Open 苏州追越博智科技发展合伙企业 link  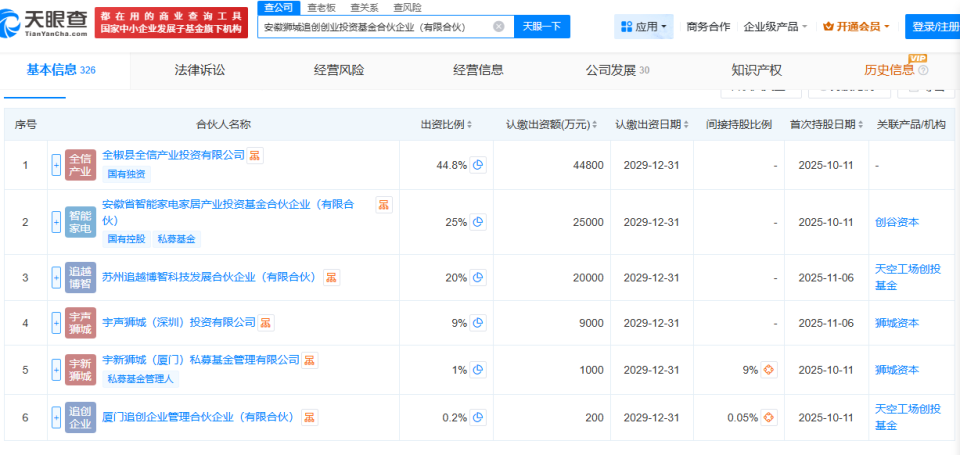click(x=209, y=277)
